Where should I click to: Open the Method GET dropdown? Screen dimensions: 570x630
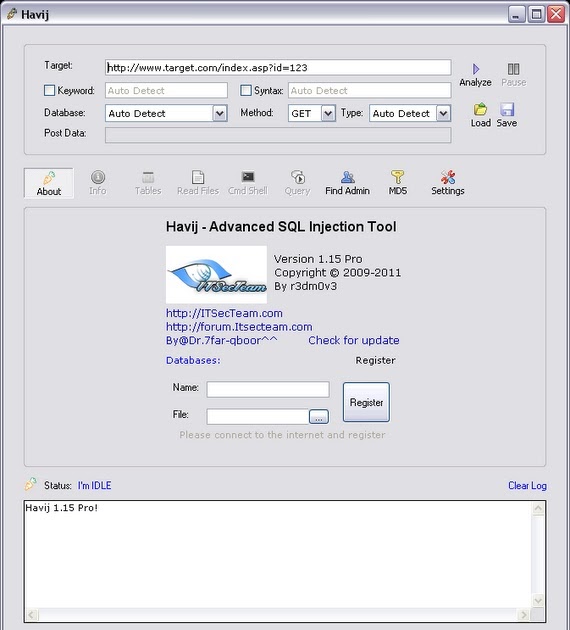click(x=328, y=113)
